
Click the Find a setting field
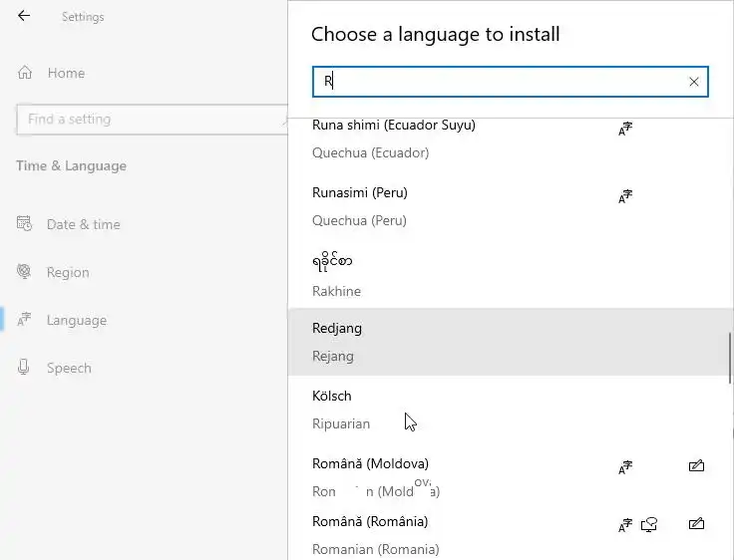tap(150, 120)
